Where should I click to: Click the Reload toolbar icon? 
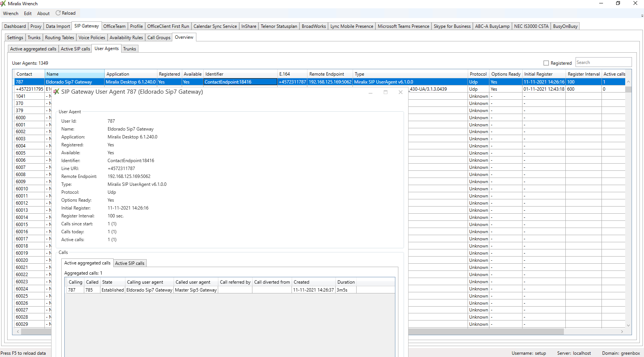(x=58, y=13)
